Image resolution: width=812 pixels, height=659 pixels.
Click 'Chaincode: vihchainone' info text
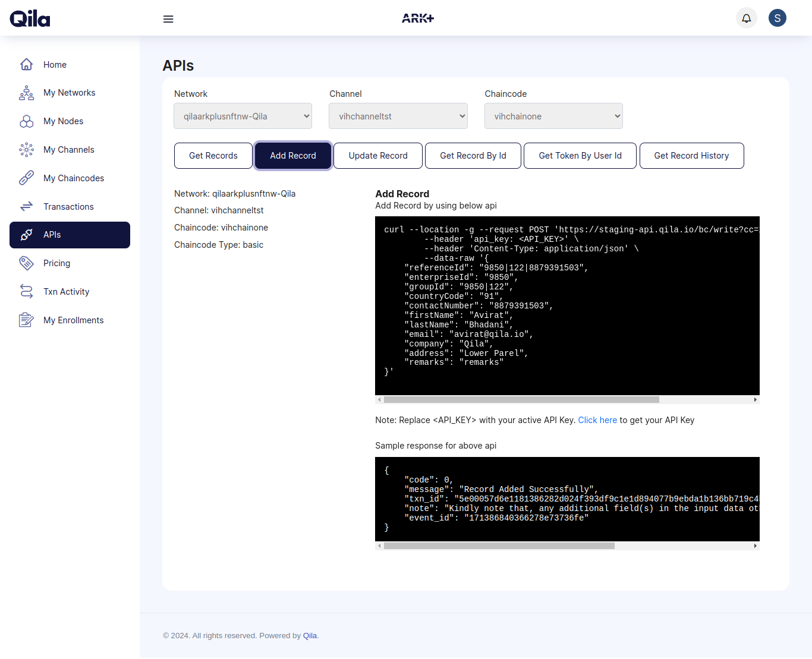pyautogui.click(x=221, y=228)
